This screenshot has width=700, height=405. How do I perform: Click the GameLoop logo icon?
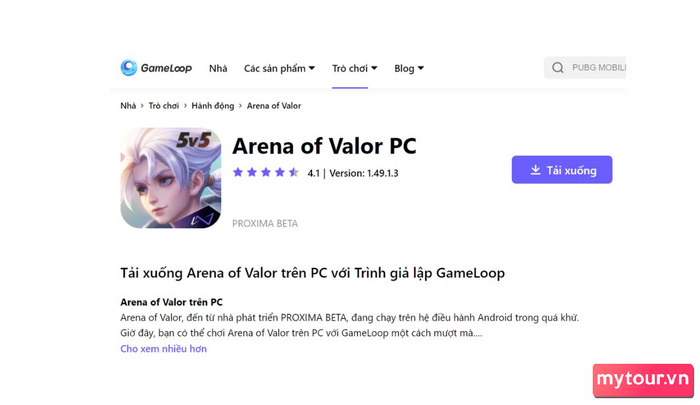tap(129, 68)
